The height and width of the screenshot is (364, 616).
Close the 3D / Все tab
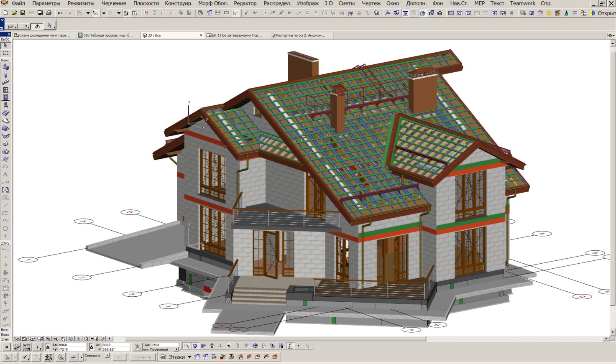(x=201, y=36)
